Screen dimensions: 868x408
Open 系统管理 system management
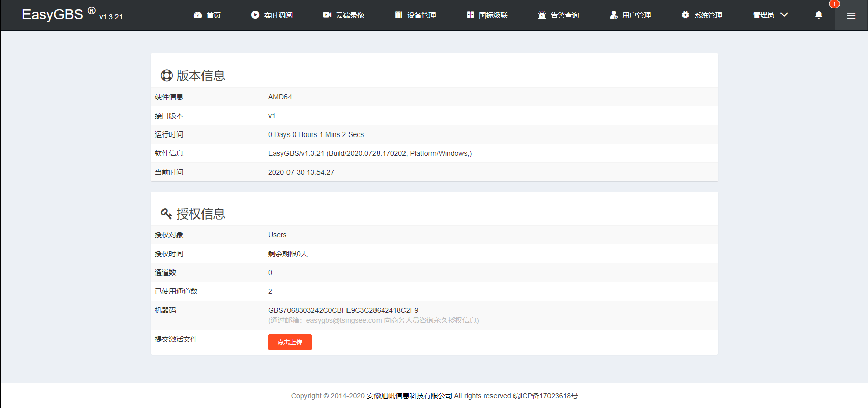[702, 15]
